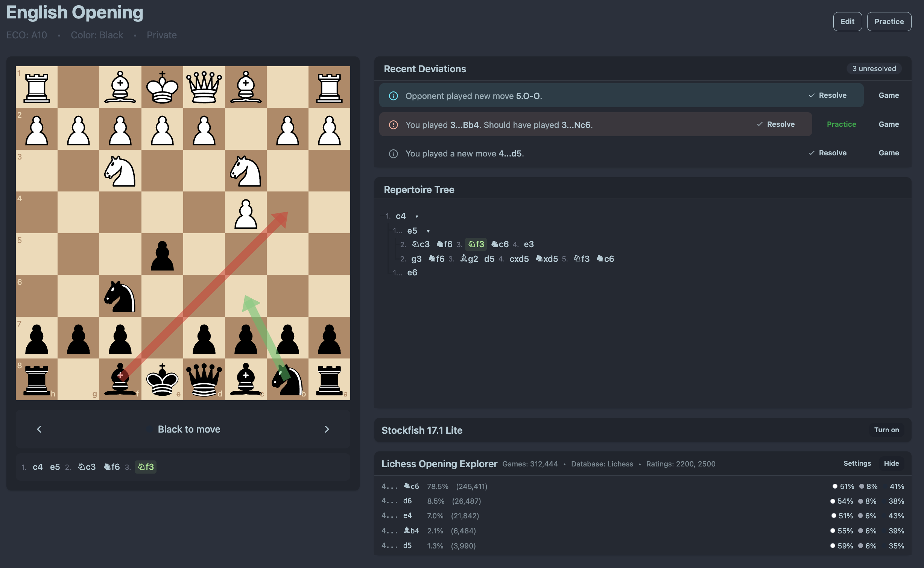Select the Bg2 bishop move in the repertoire tree
Viewport: 924px width, 568px height.
pyautogui.click(x=469, y=259)
